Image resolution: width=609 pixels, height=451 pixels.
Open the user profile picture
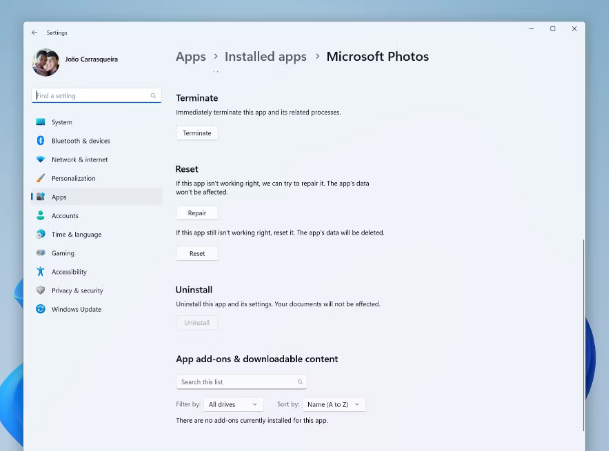46,62
